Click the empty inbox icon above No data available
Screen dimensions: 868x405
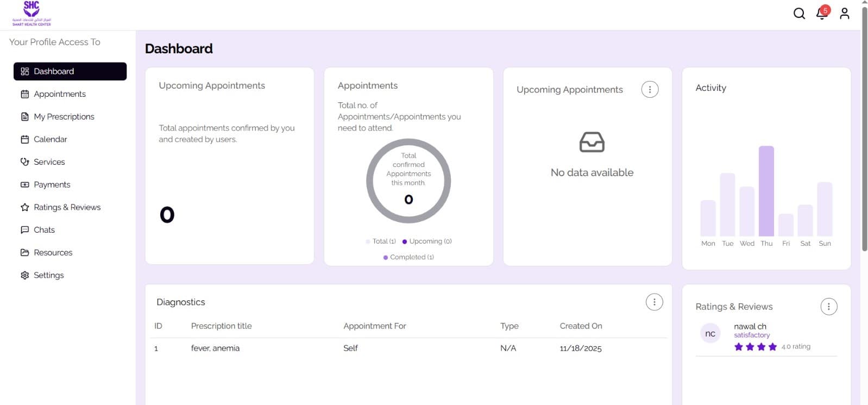592,142
